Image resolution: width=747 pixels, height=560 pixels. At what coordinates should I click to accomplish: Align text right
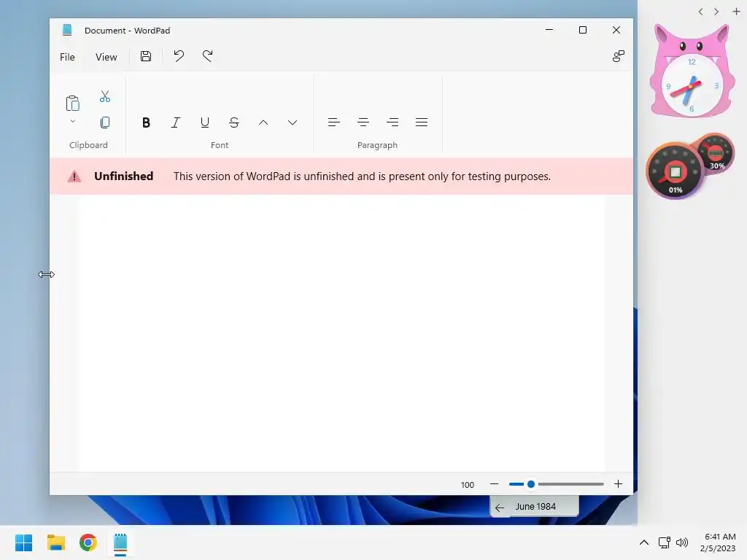[x=392, y=122]
